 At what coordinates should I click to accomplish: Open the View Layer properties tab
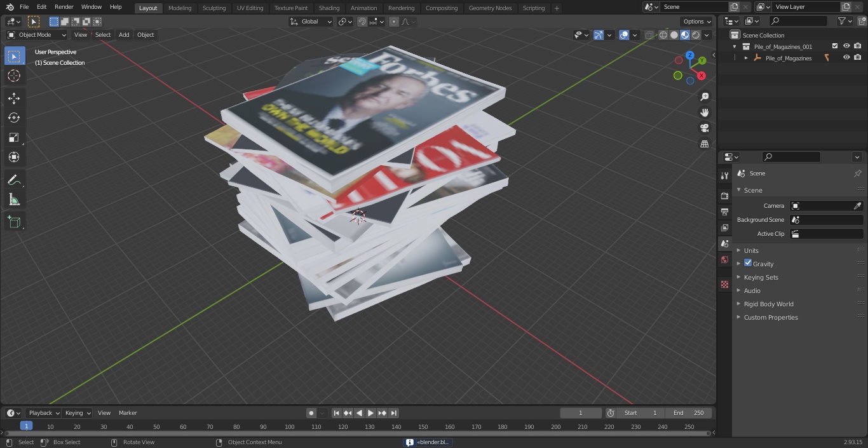(724, 227)
